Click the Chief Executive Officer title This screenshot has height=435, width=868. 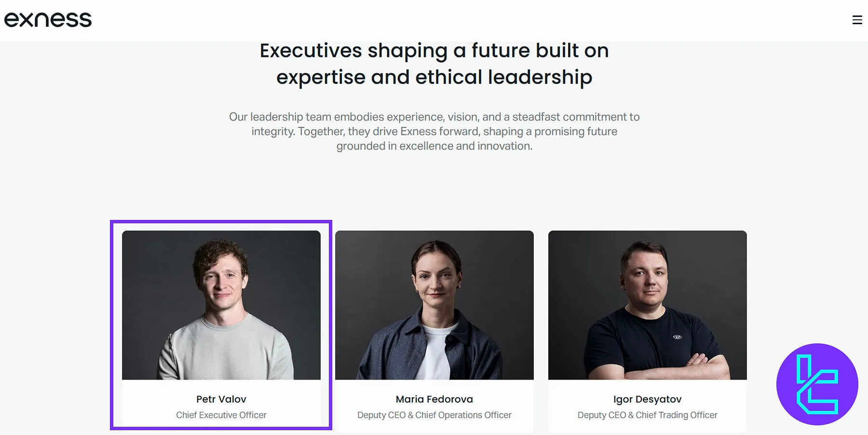(x=221, y=415)
